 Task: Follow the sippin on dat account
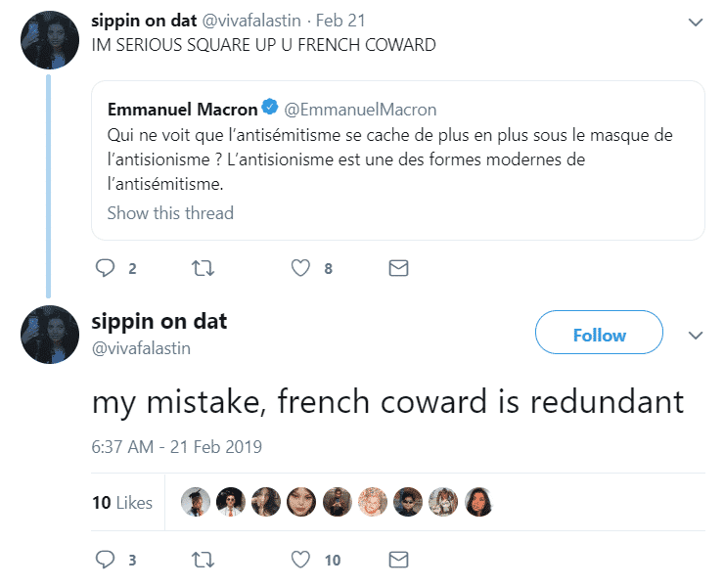[599, 332]
